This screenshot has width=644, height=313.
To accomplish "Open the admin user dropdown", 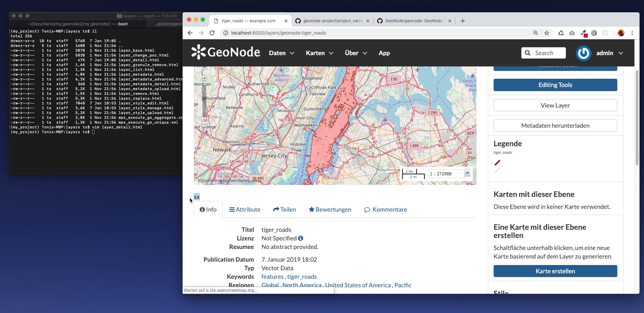I will 609,53.
